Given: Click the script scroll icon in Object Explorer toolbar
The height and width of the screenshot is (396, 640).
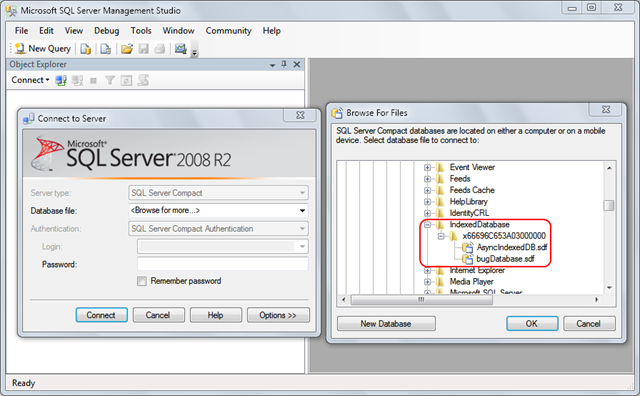Looking at the screenshot, I should (x=143, y=80).
